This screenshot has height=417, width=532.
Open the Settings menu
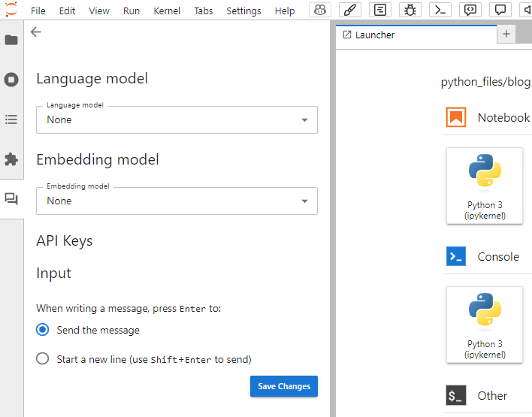243,11
